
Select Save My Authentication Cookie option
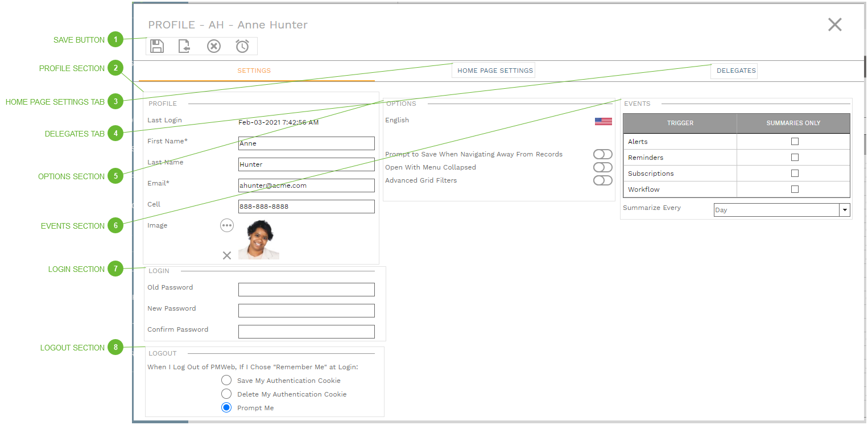(x=226, y=379)
